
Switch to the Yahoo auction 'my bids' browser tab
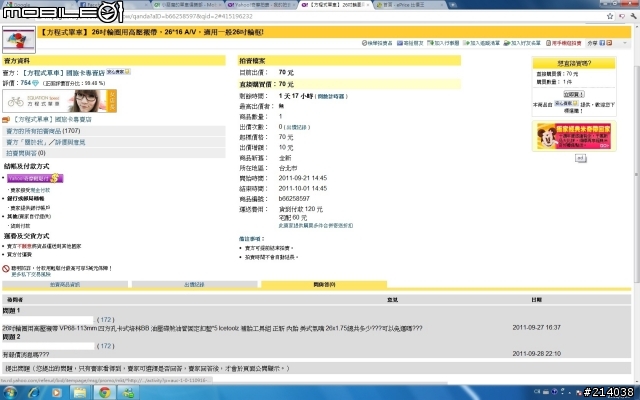(261, 4)
